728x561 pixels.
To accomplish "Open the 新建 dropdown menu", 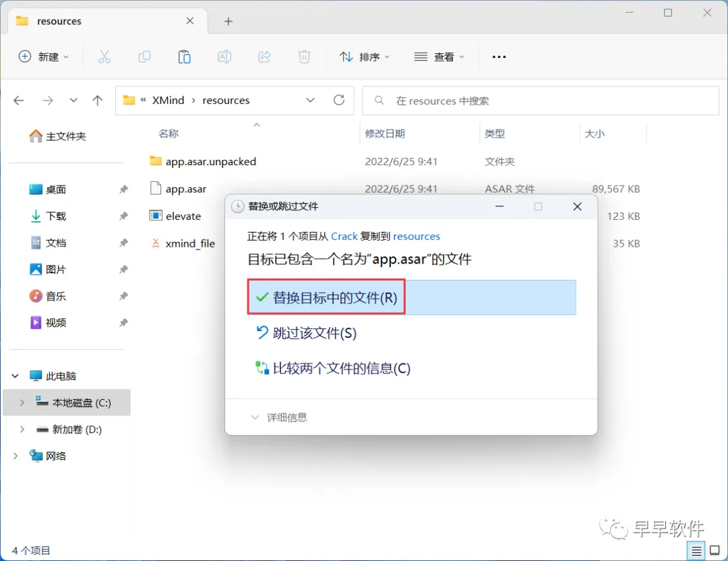I will coord(43,57).
